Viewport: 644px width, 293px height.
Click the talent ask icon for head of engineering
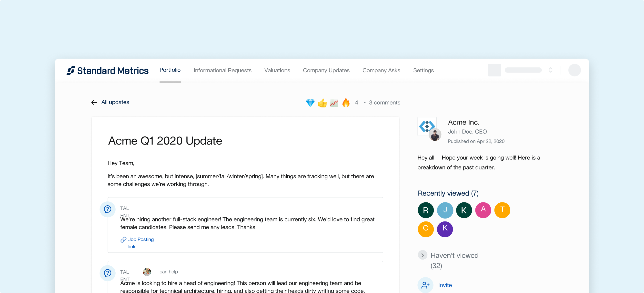(108, 273)
